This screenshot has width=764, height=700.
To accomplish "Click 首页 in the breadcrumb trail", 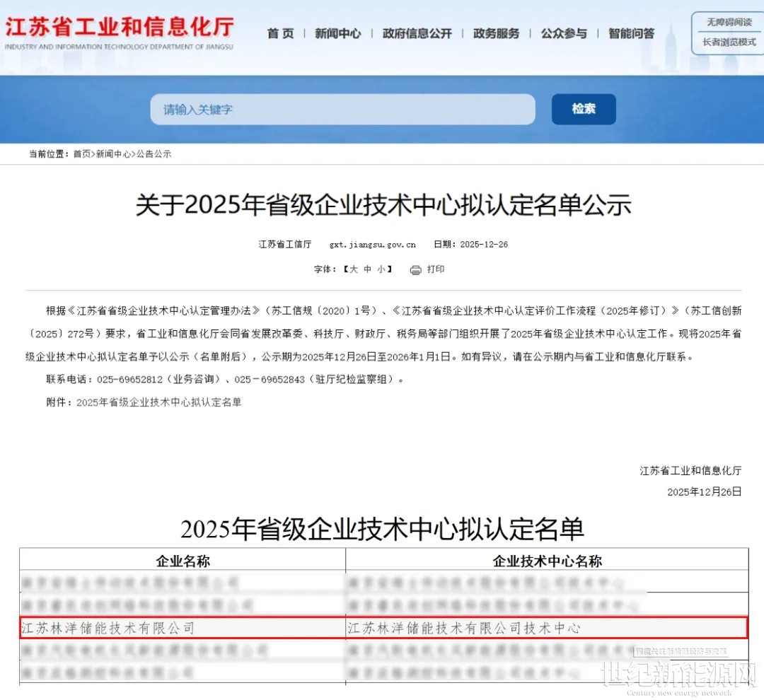I will [82, 153].
